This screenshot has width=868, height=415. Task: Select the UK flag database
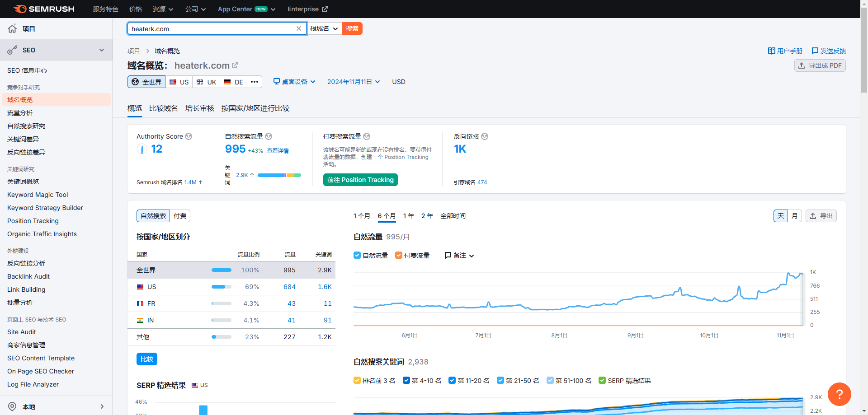pyautogui.click(x=206, y=82)
